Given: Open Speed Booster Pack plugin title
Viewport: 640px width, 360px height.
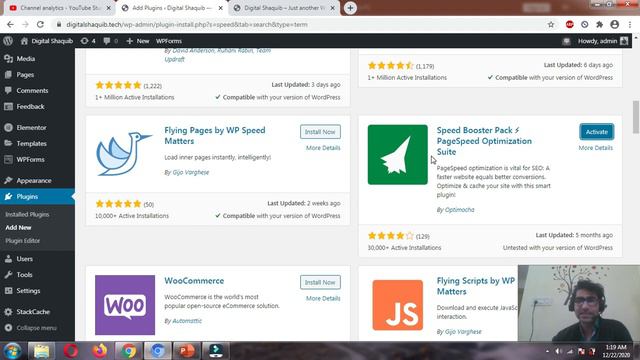Looking at the screenshot, I should pyautogui.click(x=484, y=141).
